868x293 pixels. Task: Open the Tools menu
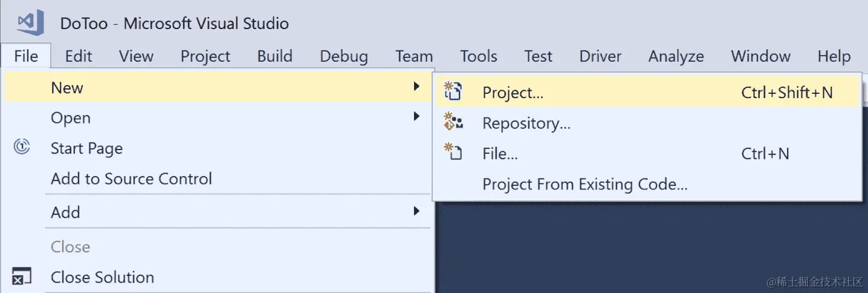(479, 56)
